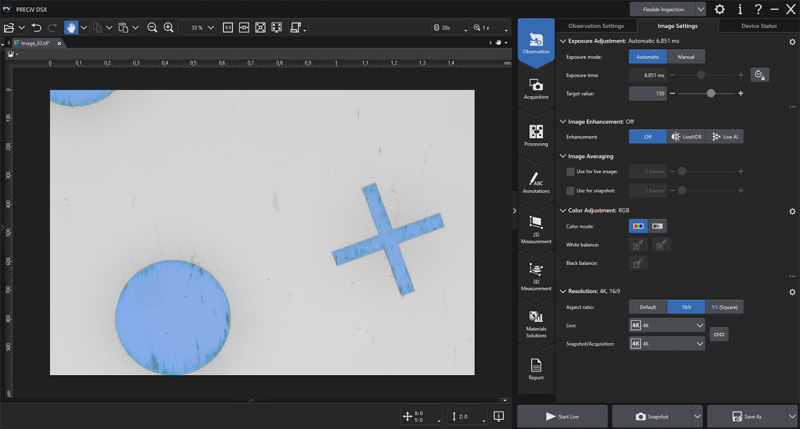The image size is (800, 429).
Task: Set exposure mode to Manual
Action: tap(686, 57)
